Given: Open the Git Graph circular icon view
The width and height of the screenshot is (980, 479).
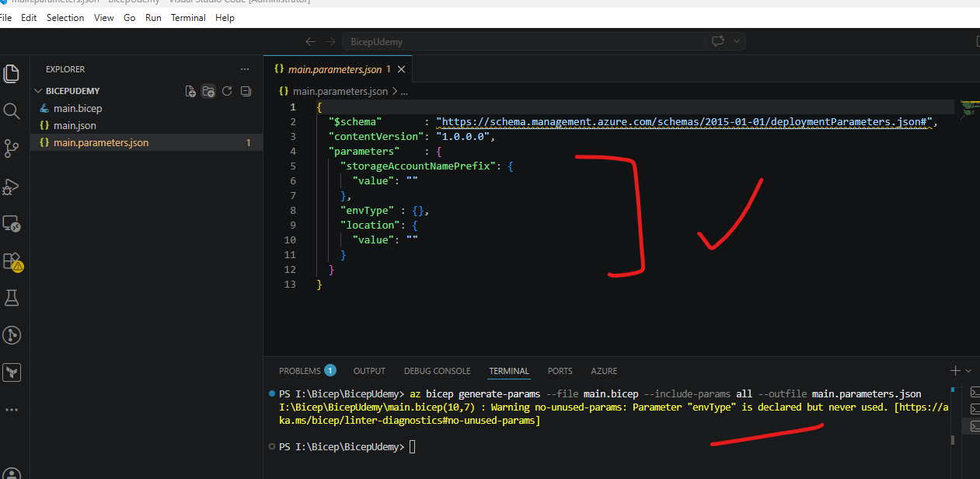Looking at the screenshot, I should [x=12, y=335].
